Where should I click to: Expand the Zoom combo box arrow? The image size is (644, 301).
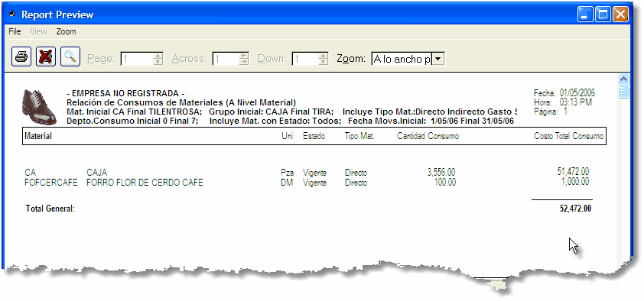439,59
